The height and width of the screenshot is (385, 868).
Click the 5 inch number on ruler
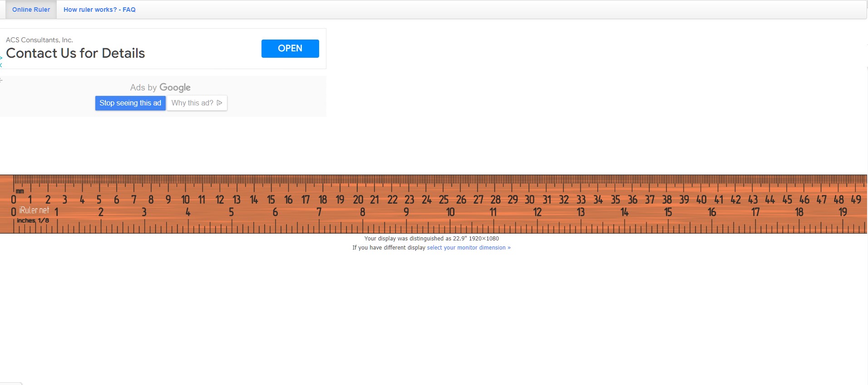(x=231, y=212)
